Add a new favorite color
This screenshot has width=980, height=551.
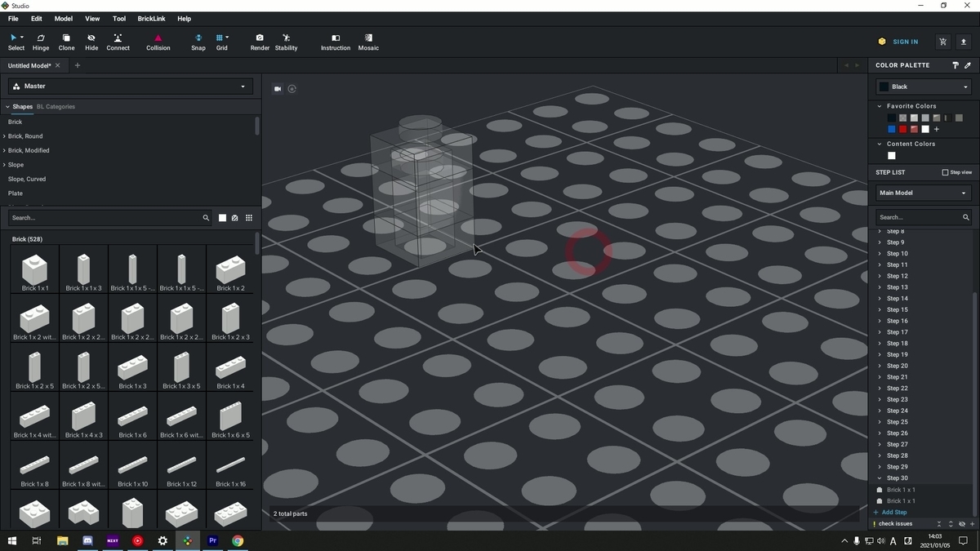click(937, 129)
